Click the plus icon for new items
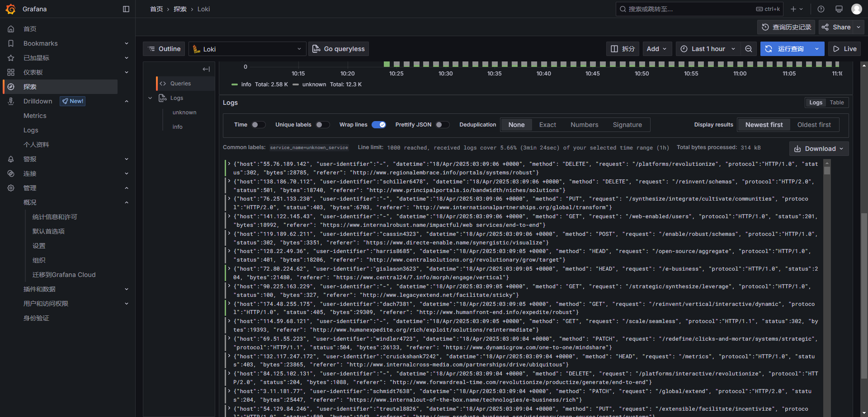 (797, 9)
